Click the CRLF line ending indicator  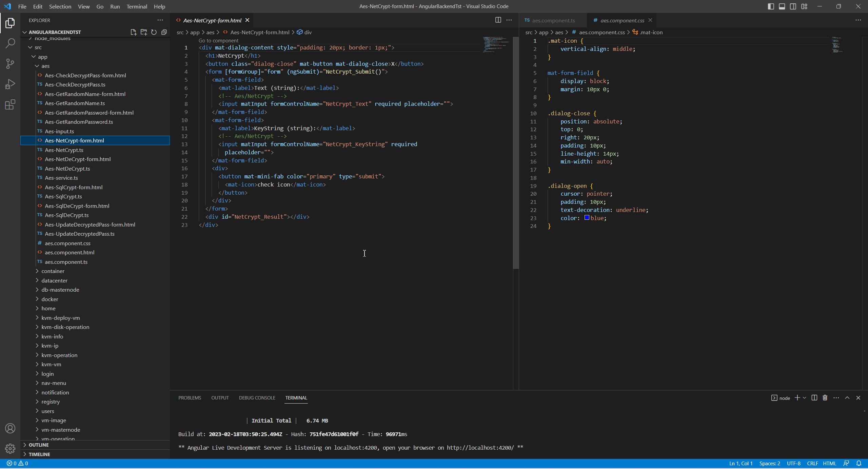click(812, 463)
